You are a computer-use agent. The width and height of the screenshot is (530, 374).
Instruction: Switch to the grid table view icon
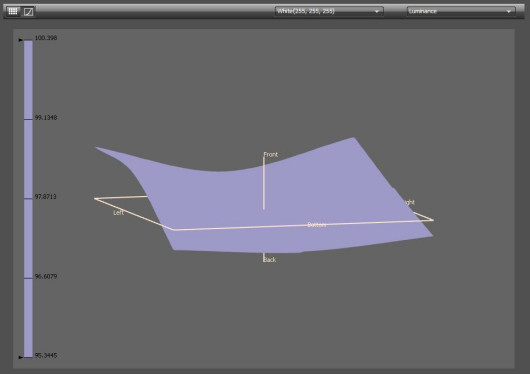click(x=13, y=11)
